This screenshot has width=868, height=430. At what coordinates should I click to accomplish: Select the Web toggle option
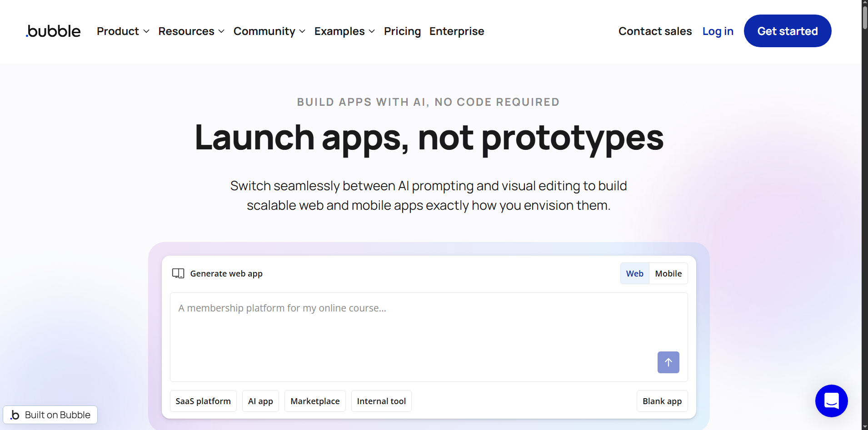tap(635, 273)
